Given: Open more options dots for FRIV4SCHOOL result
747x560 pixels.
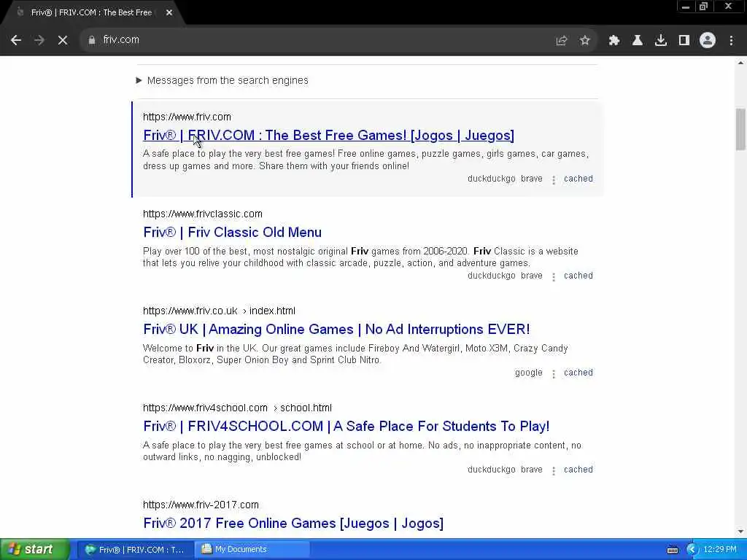Looking at the screenshot, I should pyautogui.click(x=554, y=470).
